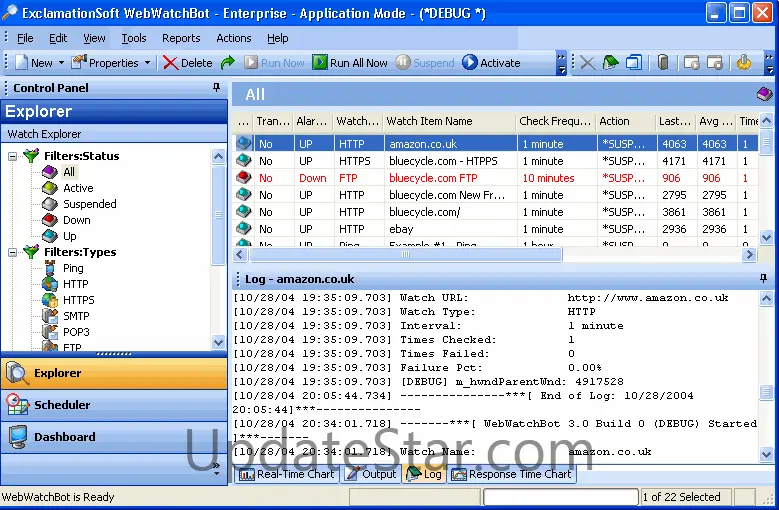Image resolution: width=779 pixels, height=510 pixels.
Task: Open the File menu
Action: pos(25,38)
